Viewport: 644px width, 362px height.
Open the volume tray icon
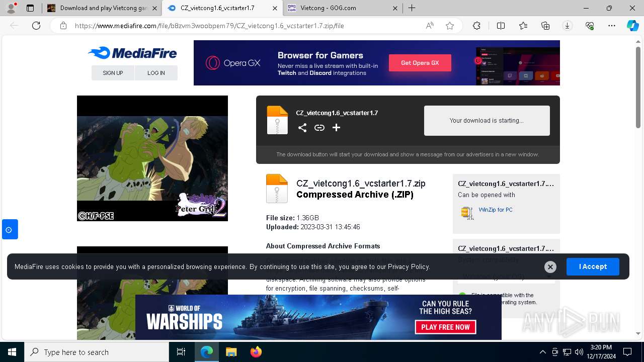[x=579, y=352]
